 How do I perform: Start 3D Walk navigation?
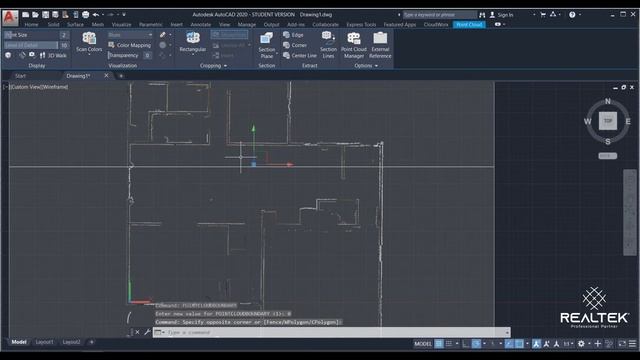click(x=53, y=55)
